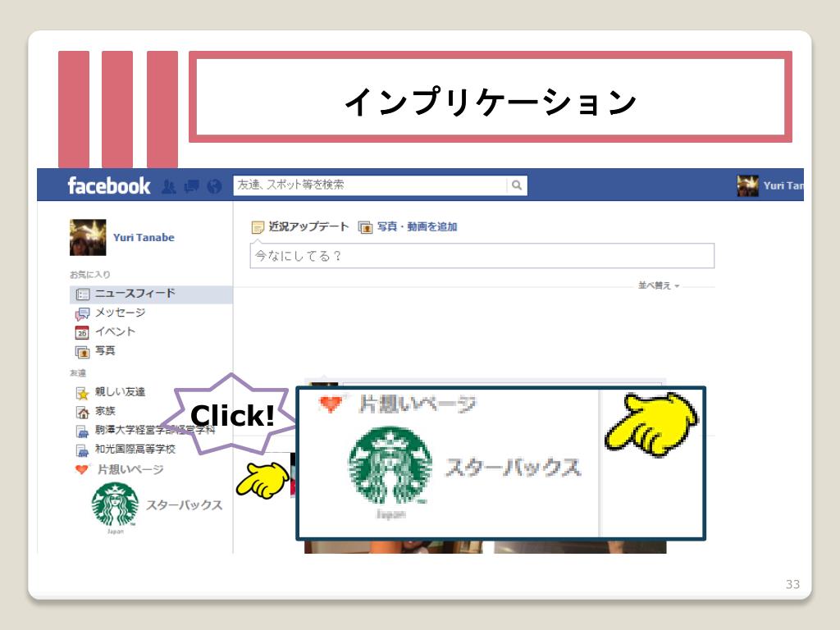Open イベント in sidebar
Screen dimensions: 840x630
115,331
